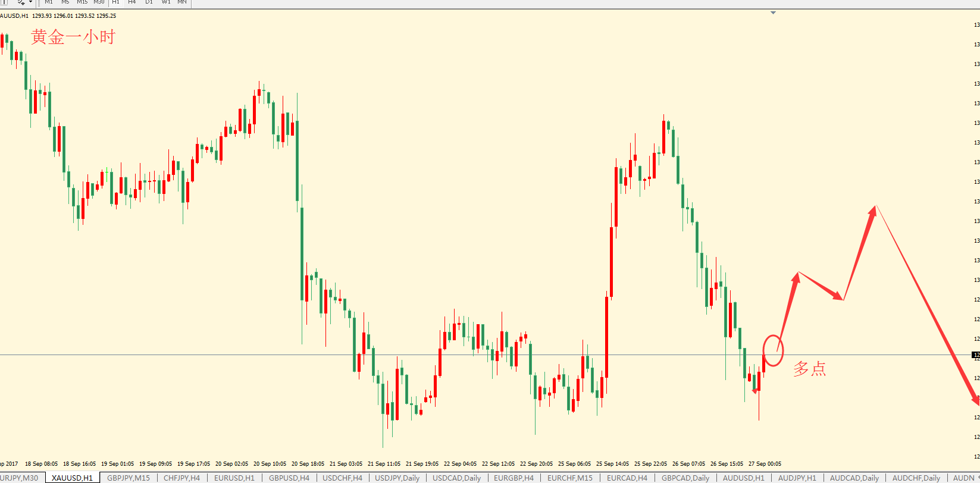Switch chart to M5 timeframe

tap(65, 2)
